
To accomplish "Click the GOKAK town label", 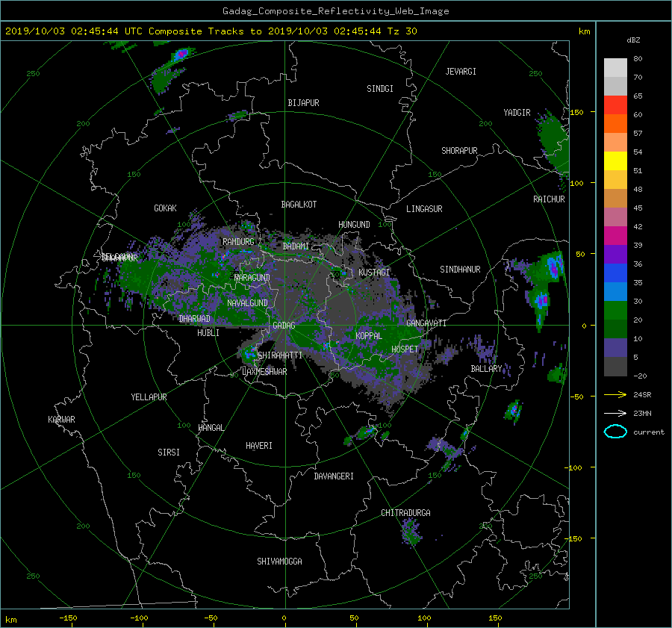I will (x=165, y=208).
